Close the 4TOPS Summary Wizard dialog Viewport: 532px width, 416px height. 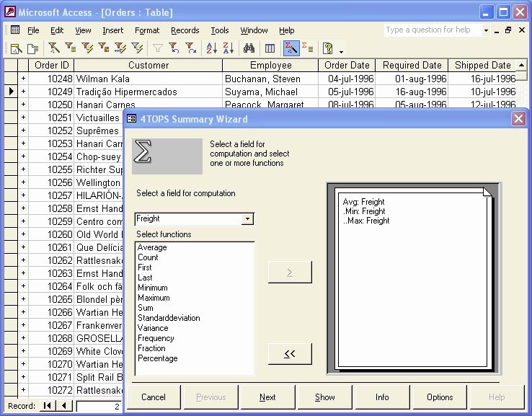click(x=518, y=119)
